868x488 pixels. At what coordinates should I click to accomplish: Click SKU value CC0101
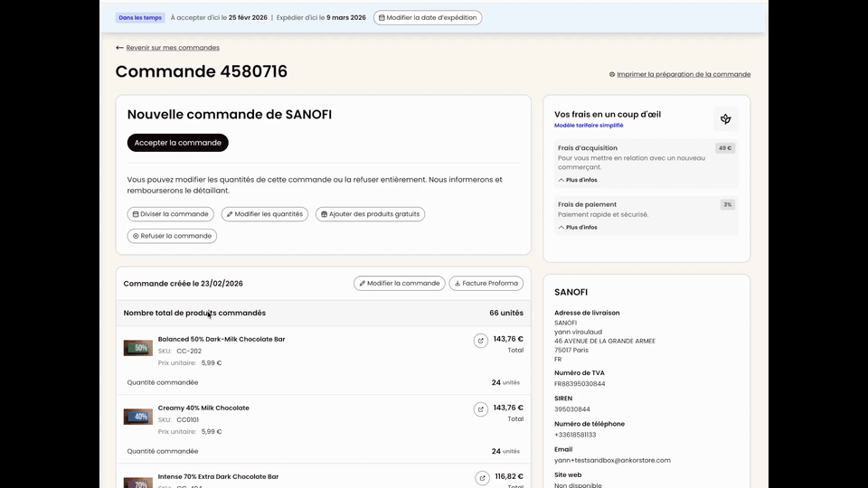pyautogui.click(x=188, y=419)
